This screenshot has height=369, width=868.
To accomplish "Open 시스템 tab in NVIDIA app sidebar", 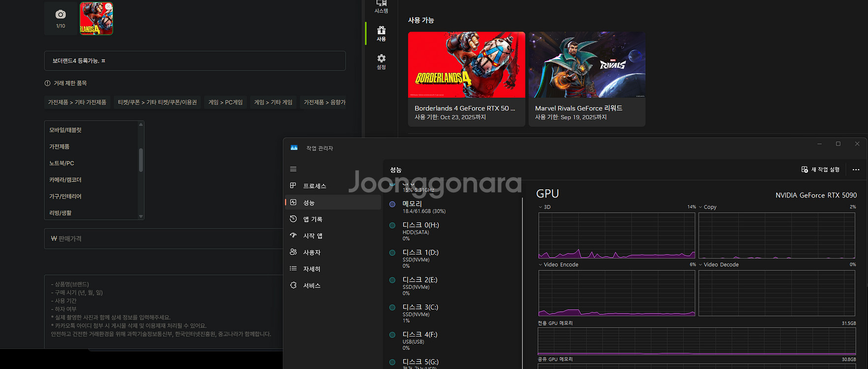I will (x=381, y=6).
